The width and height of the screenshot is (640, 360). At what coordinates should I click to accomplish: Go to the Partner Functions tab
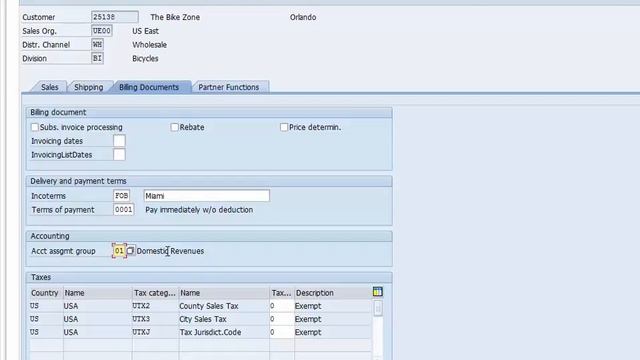coord(229,87)
